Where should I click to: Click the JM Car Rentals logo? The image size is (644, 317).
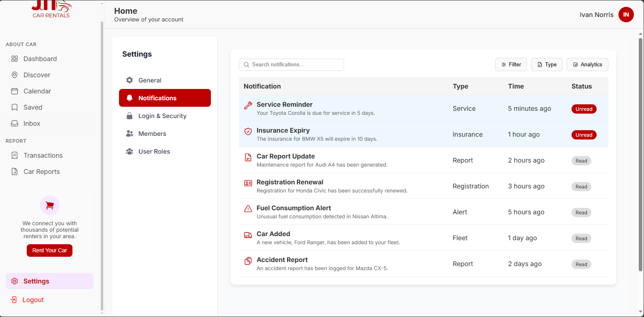[51, 9]
